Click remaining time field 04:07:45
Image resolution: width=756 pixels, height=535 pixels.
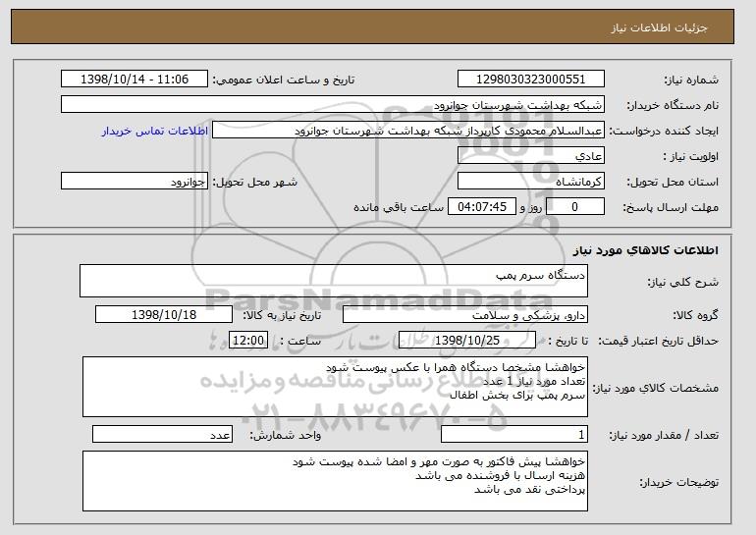(482, 207)
